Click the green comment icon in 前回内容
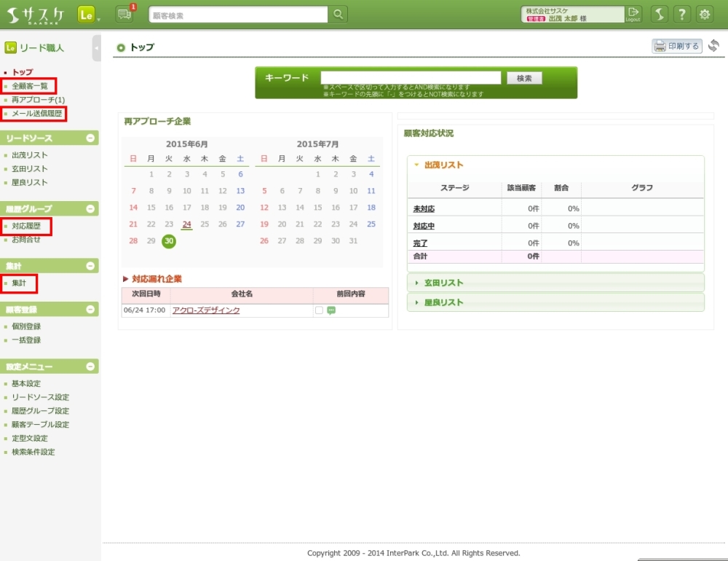728x561 pixels. tap(331, 310)
